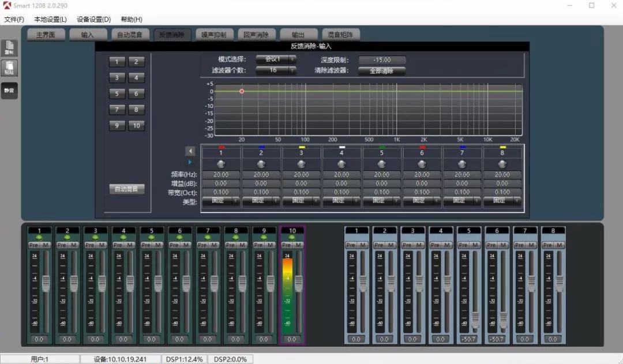623x364 pixels.
Task: Open filter 2 type (类型) dropdown
Action: point(261,201)
